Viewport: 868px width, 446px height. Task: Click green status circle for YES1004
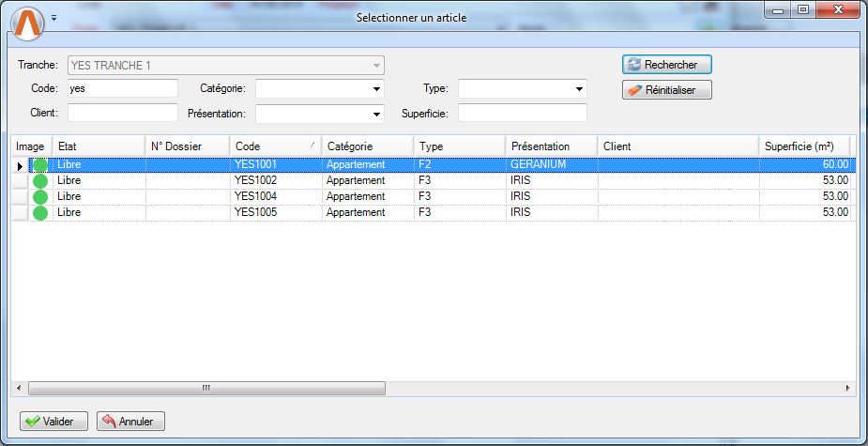tap(40, 197)
